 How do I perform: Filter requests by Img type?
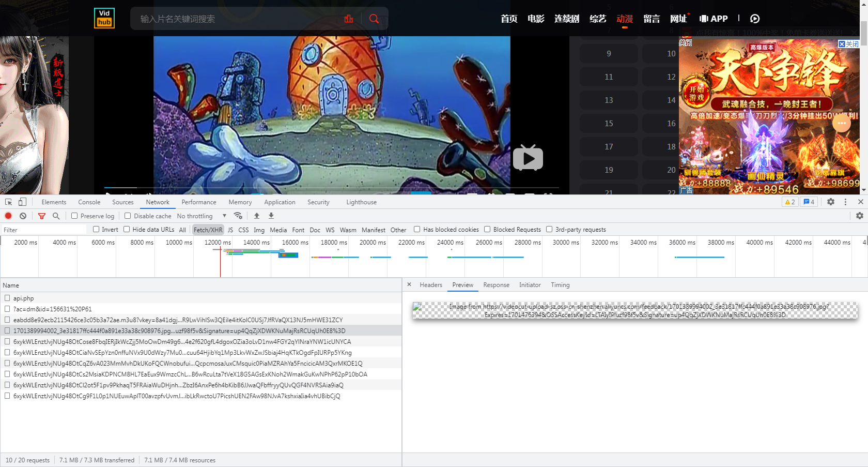[259, 230]
